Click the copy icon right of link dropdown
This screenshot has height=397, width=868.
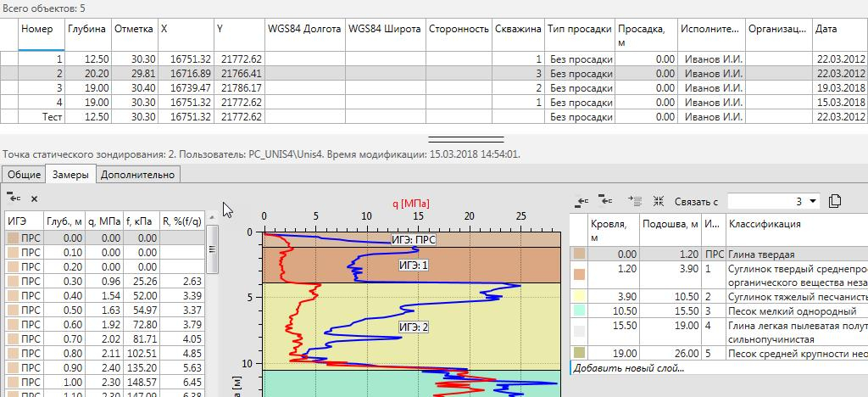click(x=835, y=201)
